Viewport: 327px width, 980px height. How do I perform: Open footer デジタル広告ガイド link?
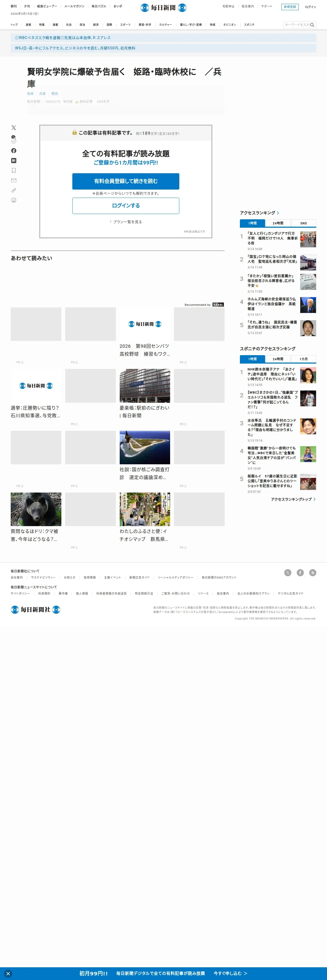(x=291, y=594)
